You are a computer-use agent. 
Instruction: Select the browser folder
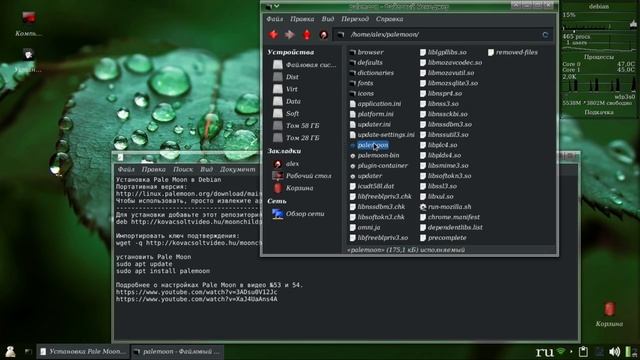[x=367, y=52]
